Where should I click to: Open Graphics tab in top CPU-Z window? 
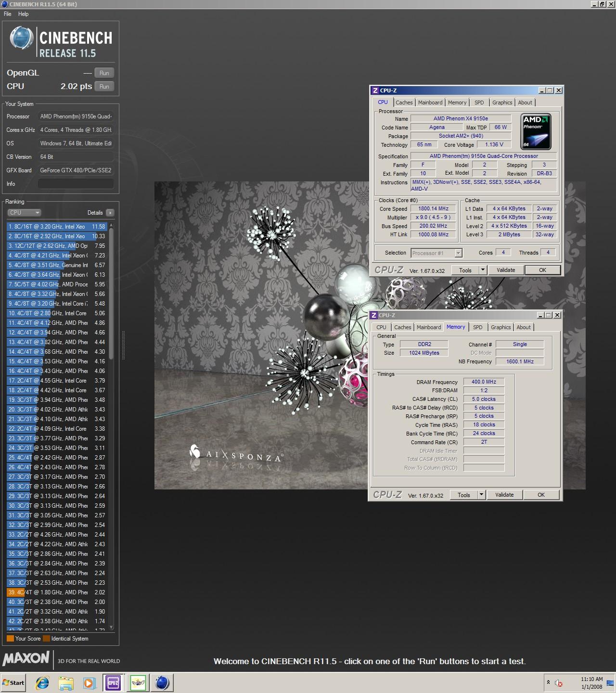click(502, 103)
